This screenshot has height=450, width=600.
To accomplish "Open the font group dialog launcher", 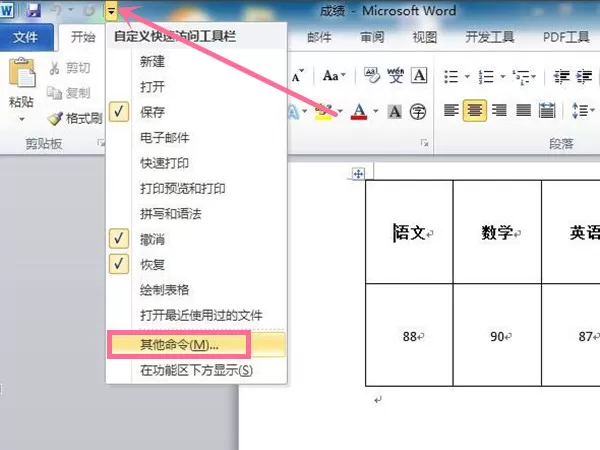I will 424,143.
